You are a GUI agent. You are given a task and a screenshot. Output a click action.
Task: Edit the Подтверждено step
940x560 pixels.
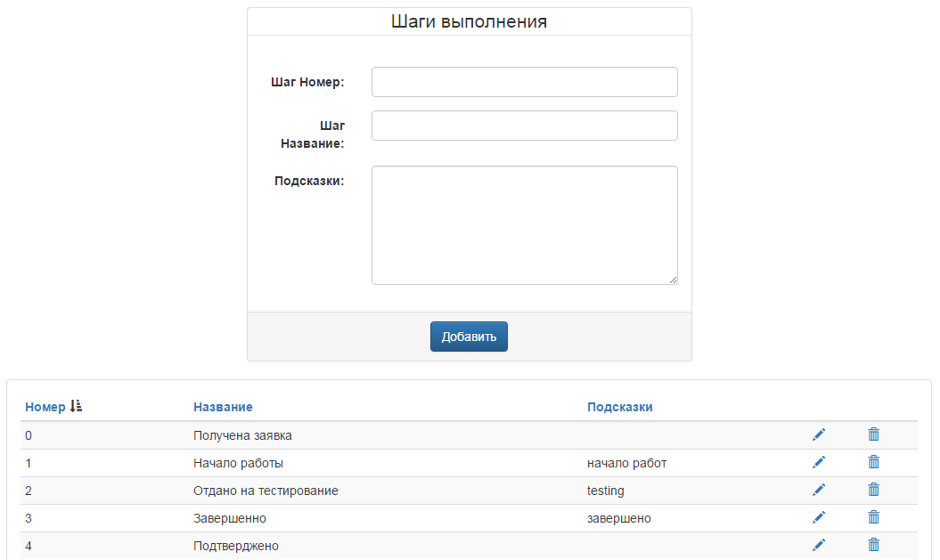pos(819,545)
